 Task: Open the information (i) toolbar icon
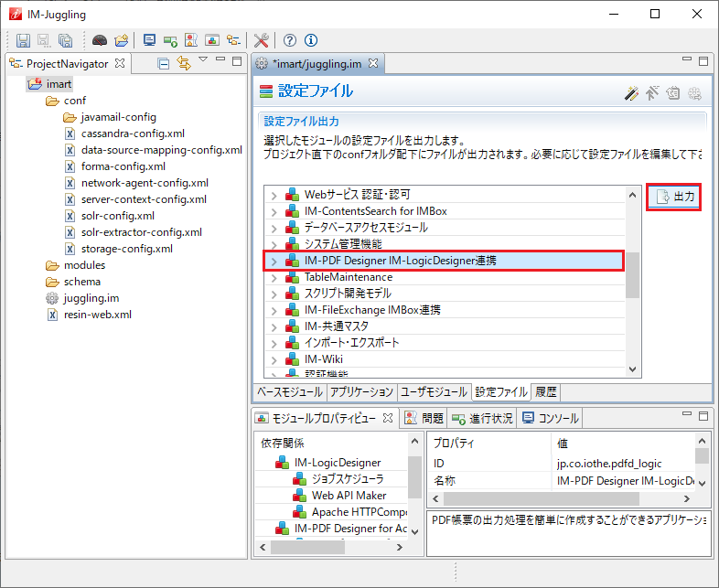point(311,40)
